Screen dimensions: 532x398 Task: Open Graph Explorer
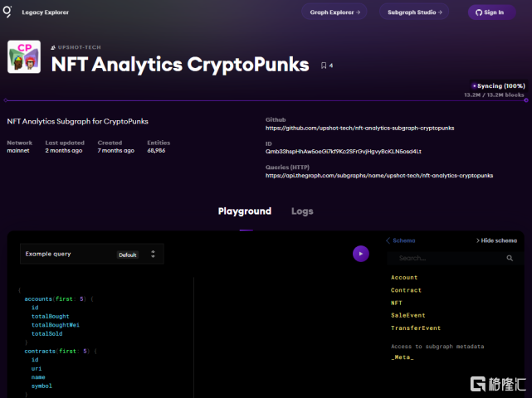tap(335, 12)
